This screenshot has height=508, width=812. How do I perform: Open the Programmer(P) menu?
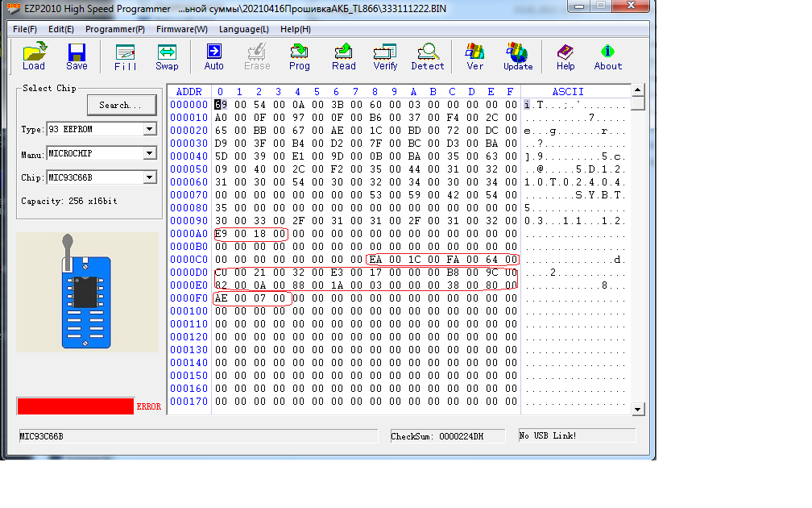115,29
